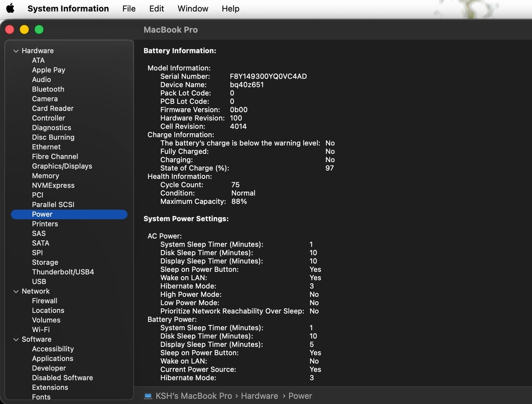Select Fibre Channel in the sidebar

[55, 157]
